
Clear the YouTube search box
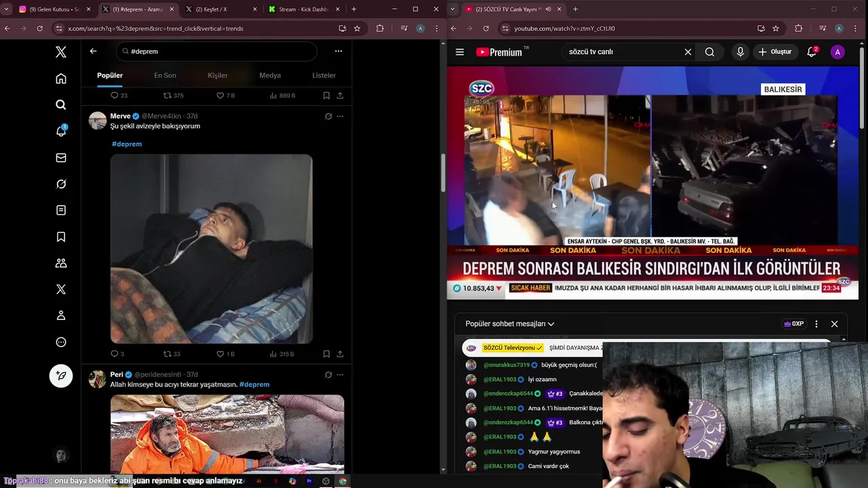tap(688, 52)
